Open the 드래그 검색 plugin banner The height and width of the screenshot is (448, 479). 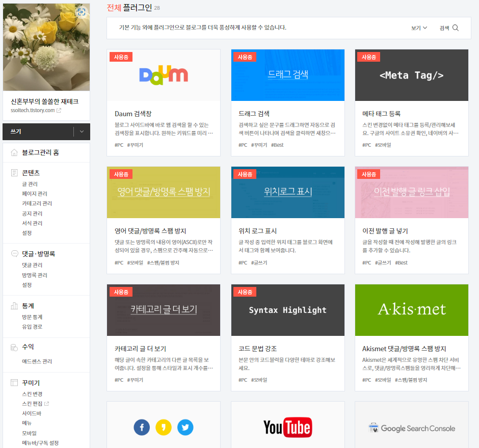click(288, 75)
